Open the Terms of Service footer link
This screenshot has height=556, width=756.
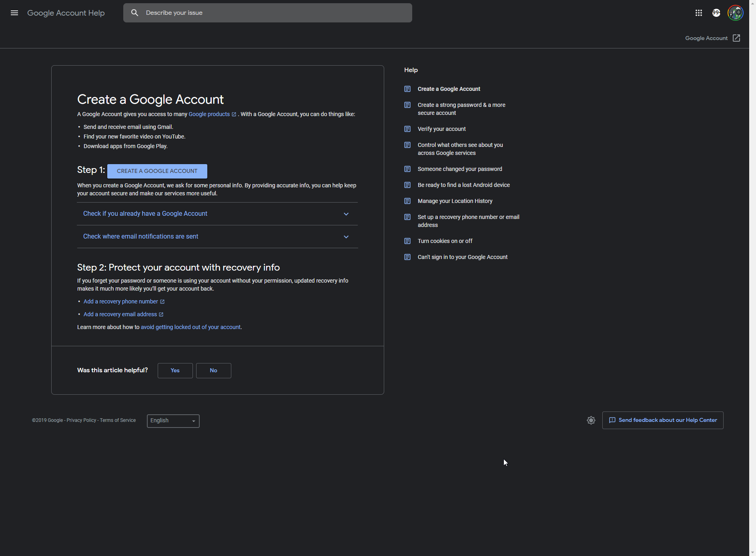pos(118,420)
